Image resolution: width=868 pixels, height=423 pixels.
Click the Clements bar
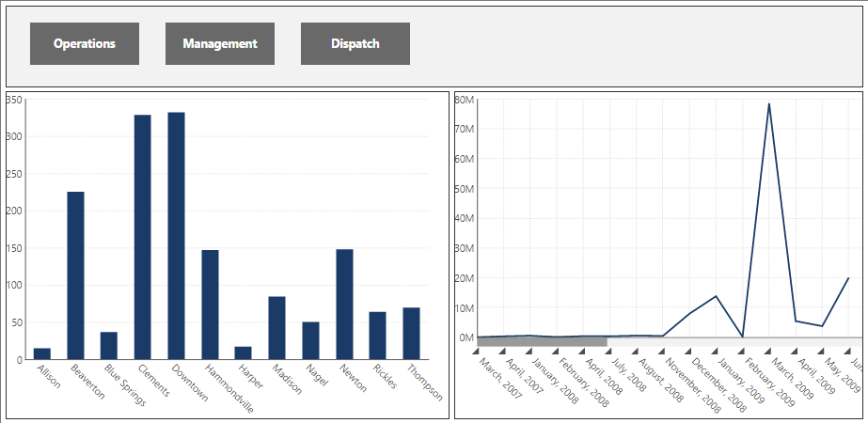pyautogui.click(x=142, y=237)
